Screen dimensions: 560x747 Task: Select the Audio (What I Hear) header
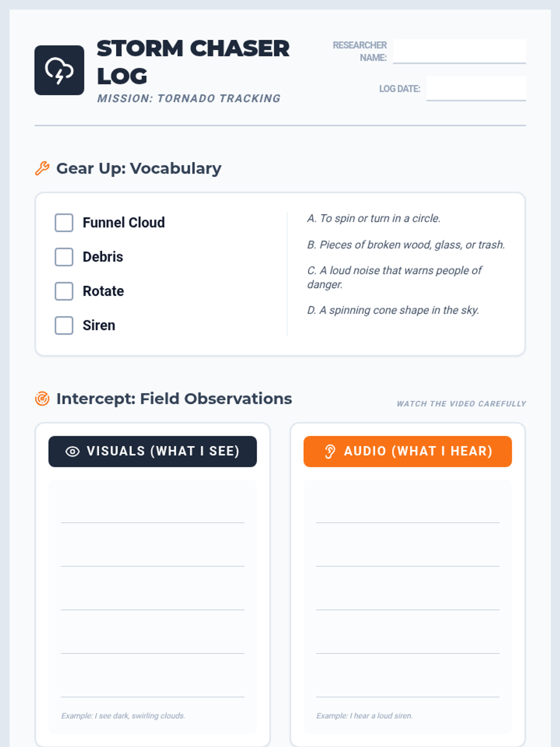407,451
